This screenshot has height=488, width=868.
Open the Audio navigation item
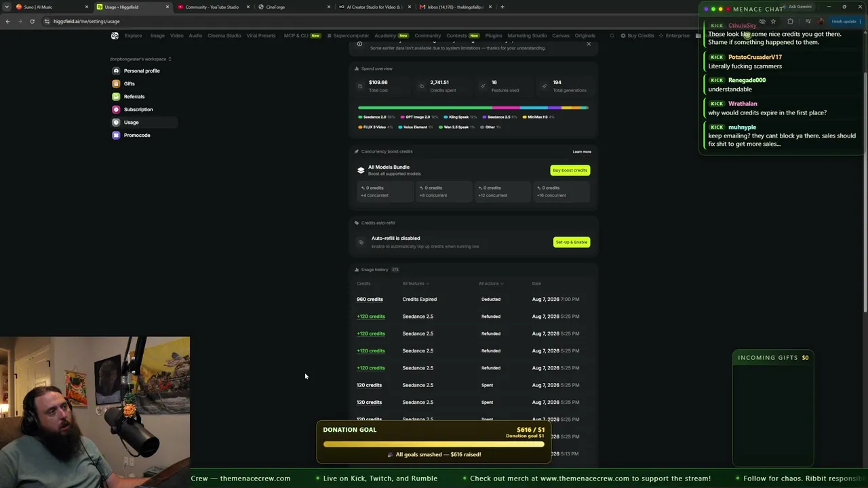click(x=195, y=35)
